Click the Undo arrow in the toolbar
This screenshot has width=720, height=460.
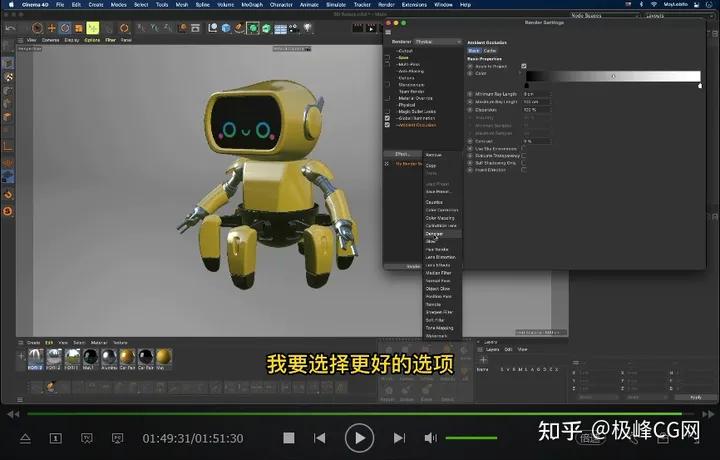[10, 28]
